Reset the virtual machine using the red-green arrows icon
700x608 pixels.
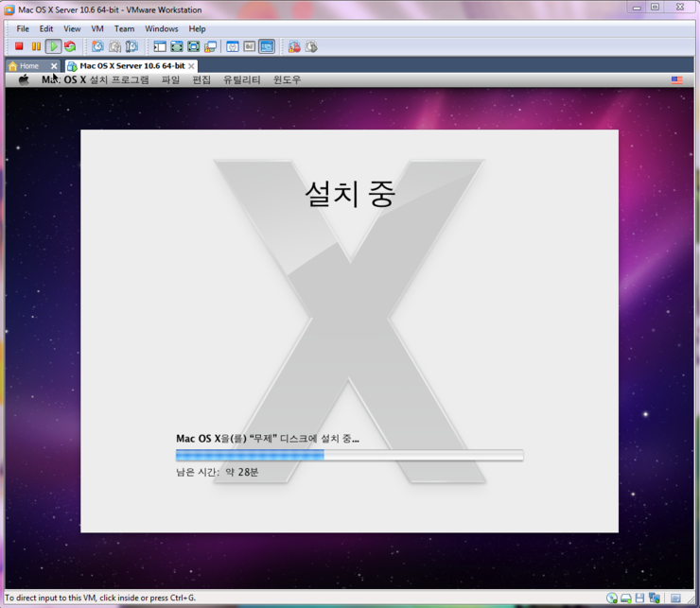tap(70, 46)
